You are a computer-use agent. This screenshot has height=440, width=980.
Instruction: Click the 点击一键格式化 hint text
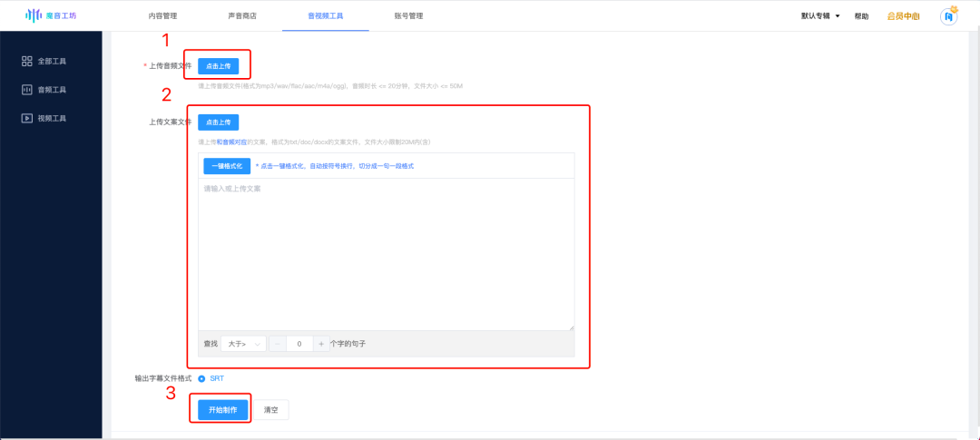pyautogui.click(x=335, y=166)
